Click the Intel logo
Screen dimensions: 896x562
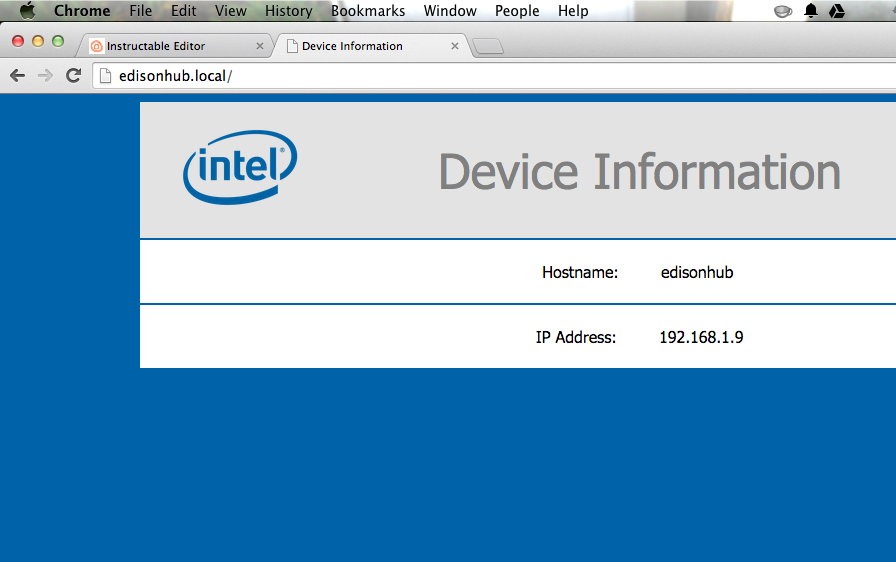point(240,167)
